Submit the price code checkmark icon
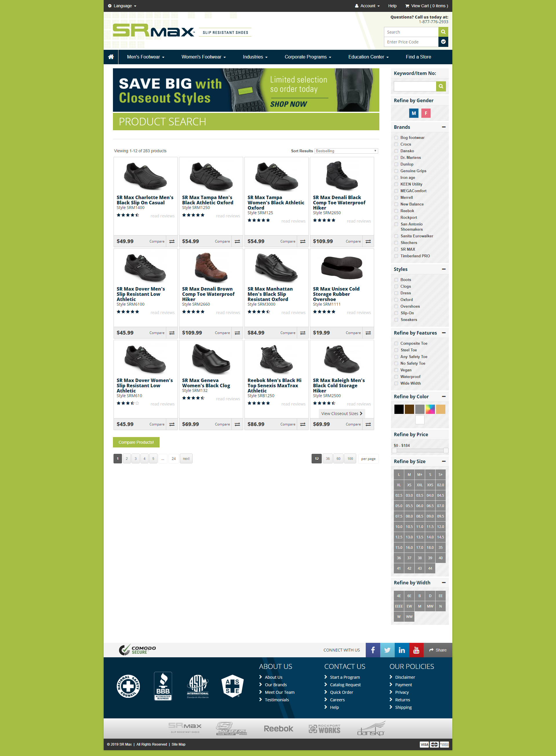Screen dimensions: 556x756 443,42
